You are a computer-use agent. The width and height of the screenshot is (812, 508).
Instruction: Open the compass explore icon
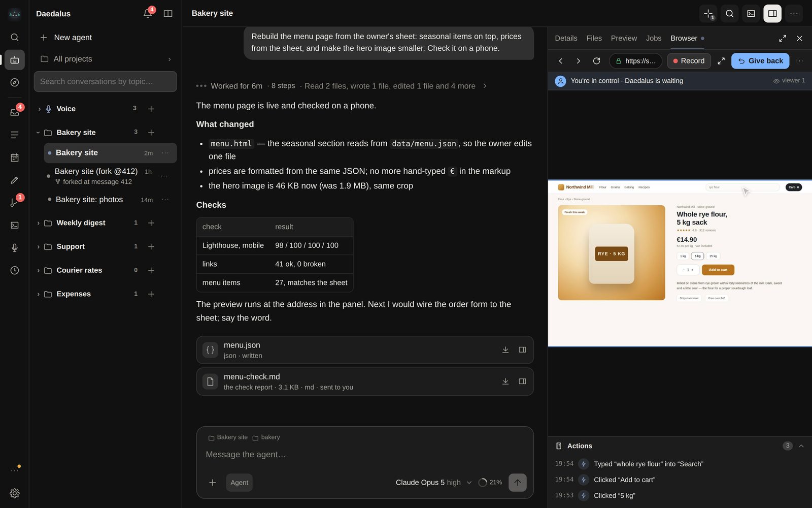click(15, 82)
